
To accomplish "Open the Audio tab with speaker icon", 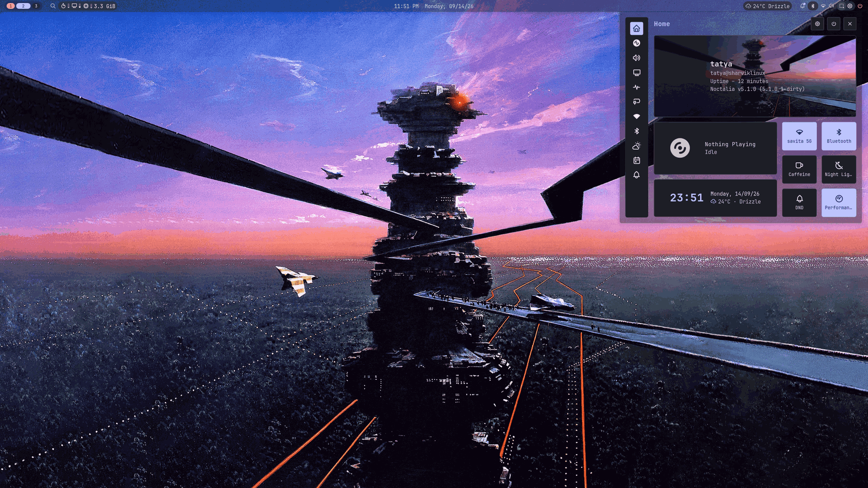I will click(x=636, y=58).
